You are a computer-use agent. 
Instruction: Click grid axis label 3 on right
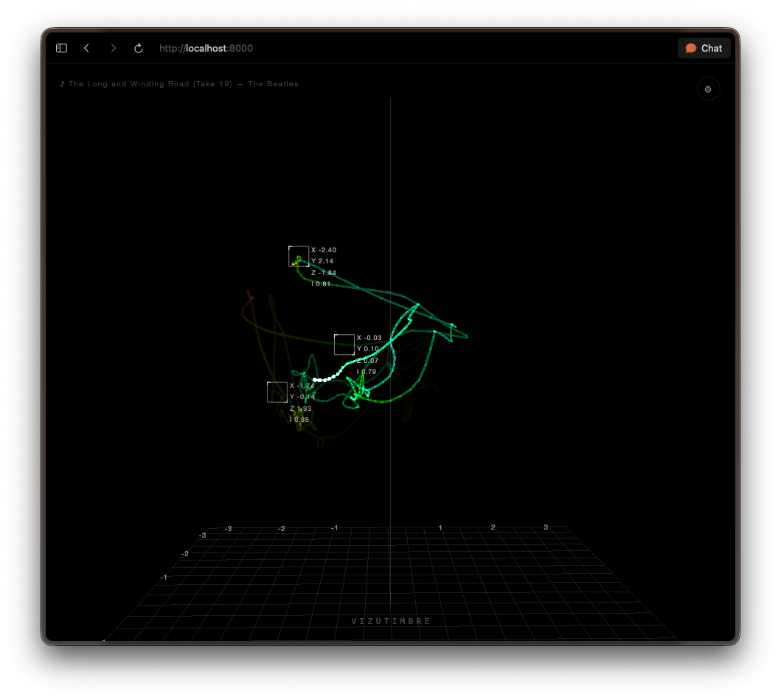[546, 527]
